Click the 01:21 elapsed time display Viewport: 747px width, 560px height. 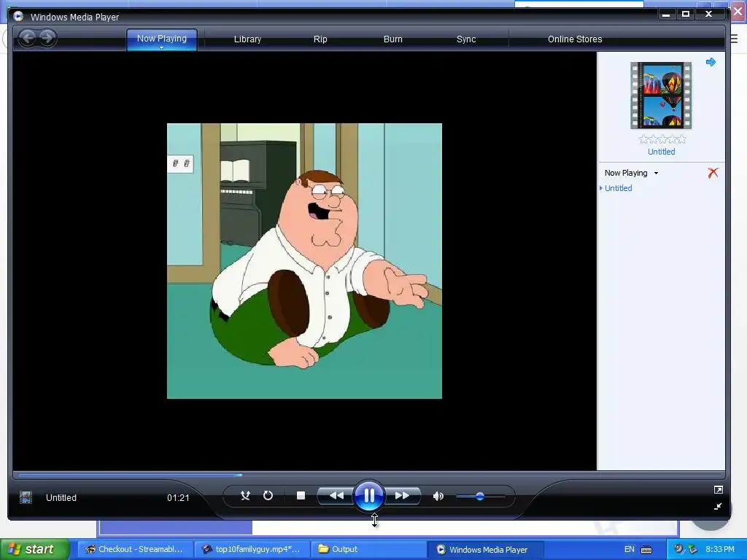pos(178,497)
